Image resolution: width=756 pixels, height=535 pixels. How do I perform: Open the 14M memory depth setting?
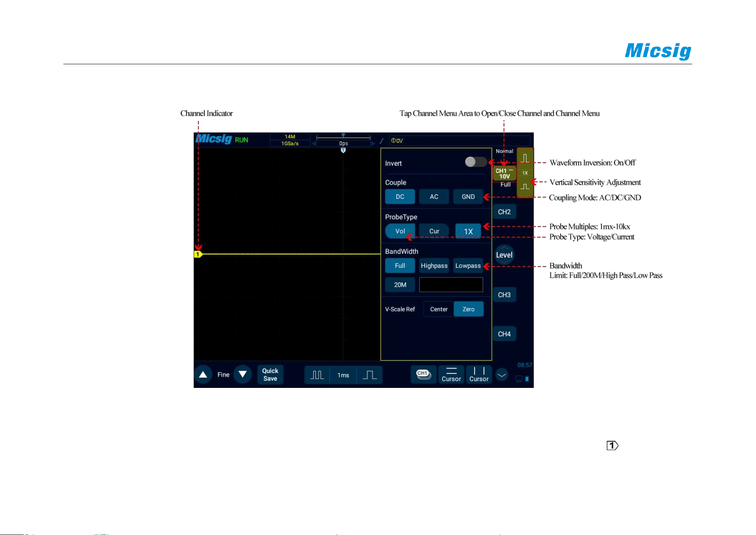(x=290, y=137)
